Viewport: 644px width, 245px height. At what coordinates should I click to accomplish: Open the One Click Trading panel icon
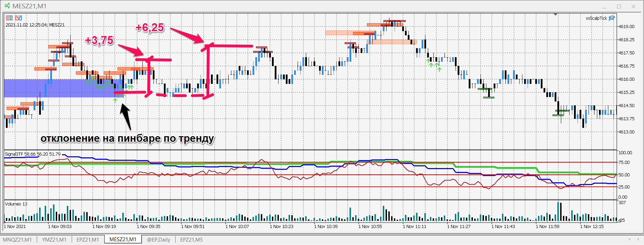tap(9, 18)
